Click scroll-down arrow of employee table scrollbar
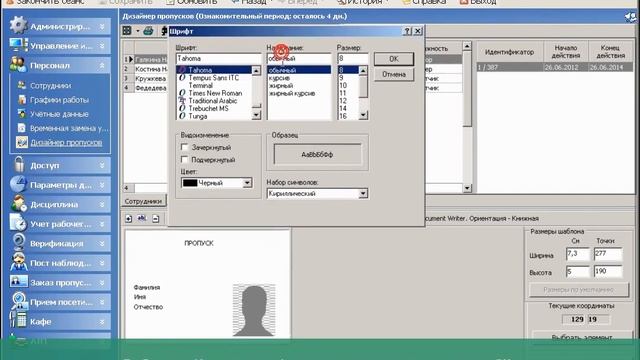The image size is (640, 360). point(467,188)
